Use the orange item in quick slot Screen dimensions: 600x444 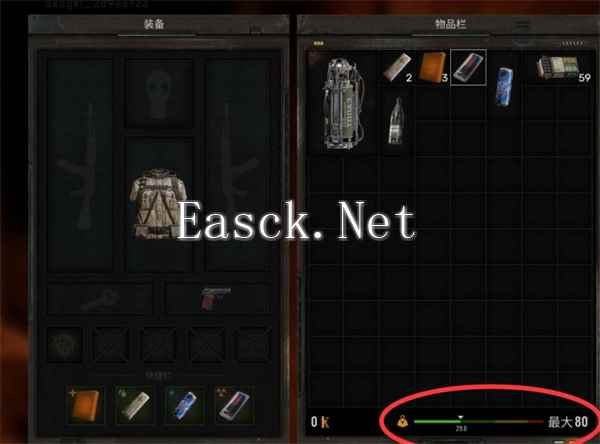pyautogui.click(x=86, y=405)
